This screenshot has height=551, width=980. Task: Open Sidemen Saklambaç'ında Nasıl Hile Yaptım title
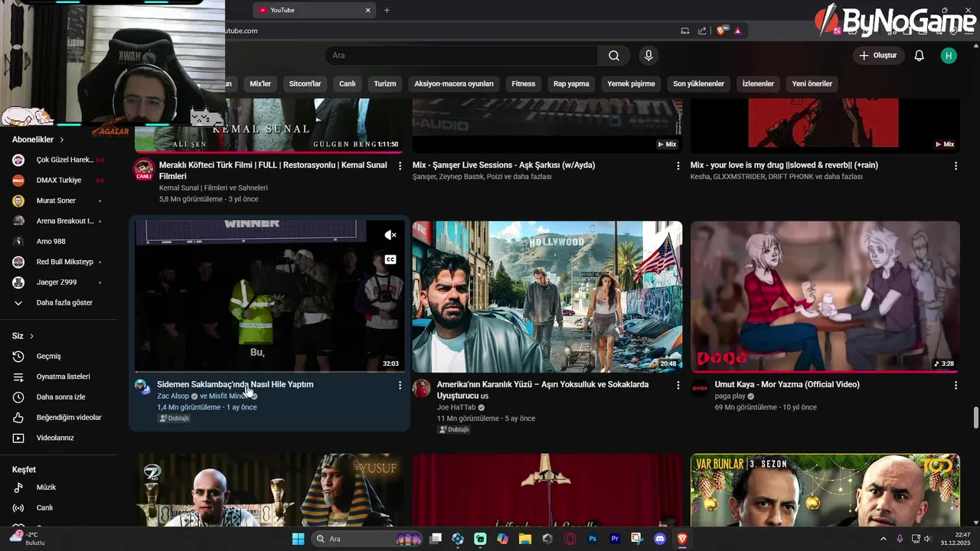click(235, 384)
